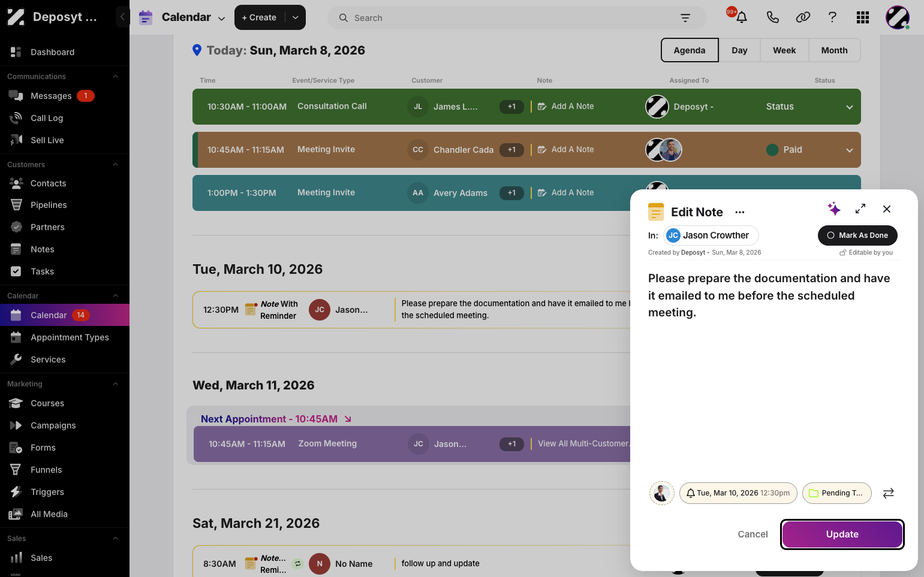Click the Update button
924x577 pixels.
842,534
